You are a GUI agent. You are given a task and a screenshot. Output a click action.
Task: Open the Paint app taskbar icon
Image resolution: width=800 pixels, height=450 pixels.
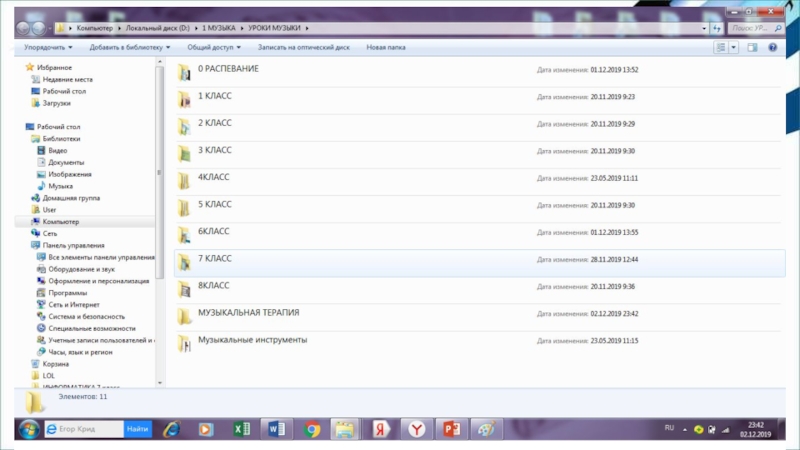pos(485,429)
